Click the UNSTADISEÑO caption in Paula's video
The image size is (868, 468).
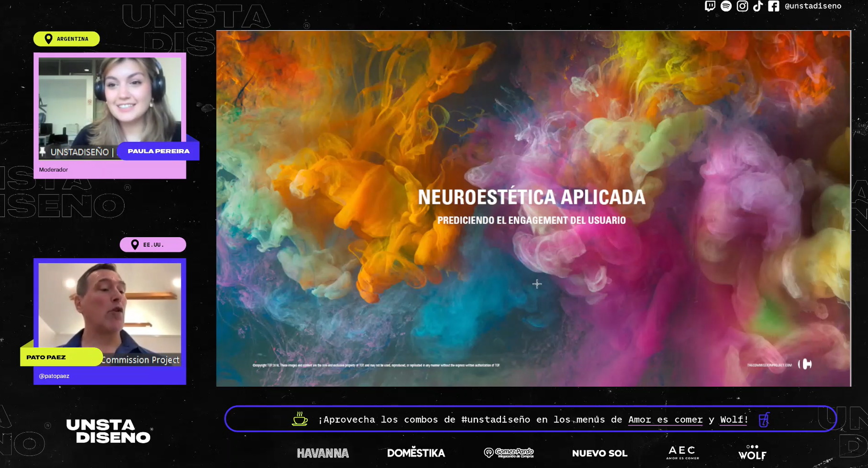[x=79, y=152]
